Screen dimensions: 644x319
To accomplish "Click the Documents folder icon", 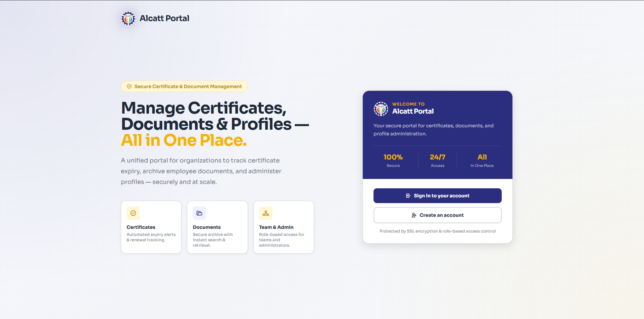I will pos(199,213).
